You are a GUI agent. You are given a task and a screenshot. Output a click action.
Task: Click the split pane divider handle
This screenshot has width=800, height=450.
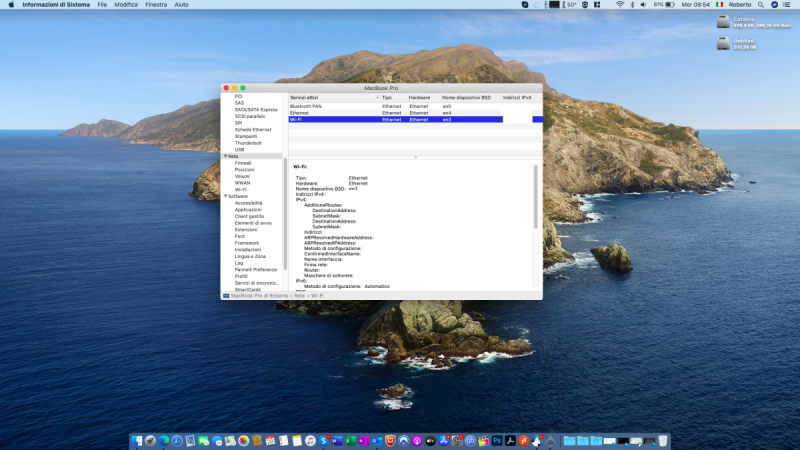click(414, 157)
